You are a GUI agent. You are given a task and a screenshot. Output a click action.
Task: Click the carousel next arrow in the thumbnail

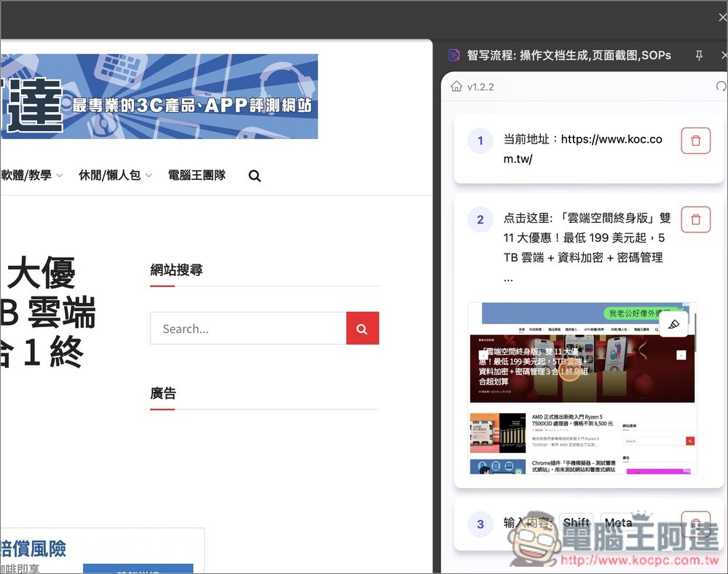pos(681,355)
